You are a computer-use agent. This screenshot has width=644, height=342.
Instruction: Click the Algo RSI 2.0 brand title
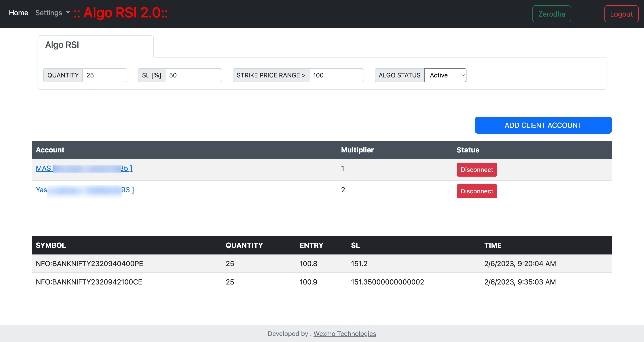(x=121, y=13)
